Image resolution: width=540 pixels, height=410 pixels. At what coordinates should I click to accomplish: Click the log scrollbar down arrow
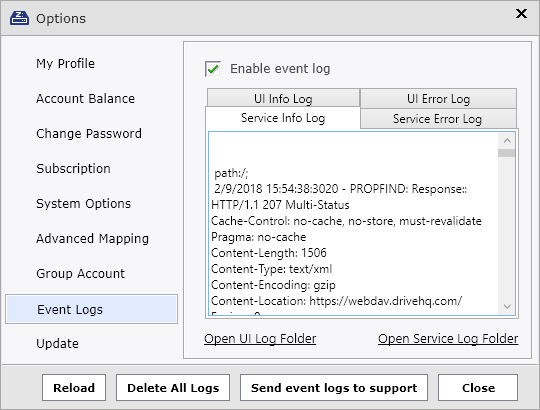pyautogui.click(x=507, y=306)
